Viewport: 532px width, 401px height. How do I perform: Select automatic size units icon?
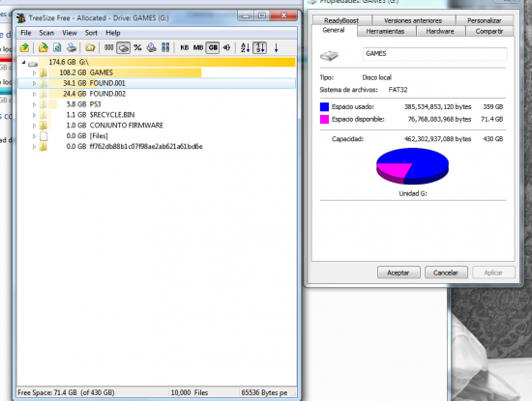point(226,47)
